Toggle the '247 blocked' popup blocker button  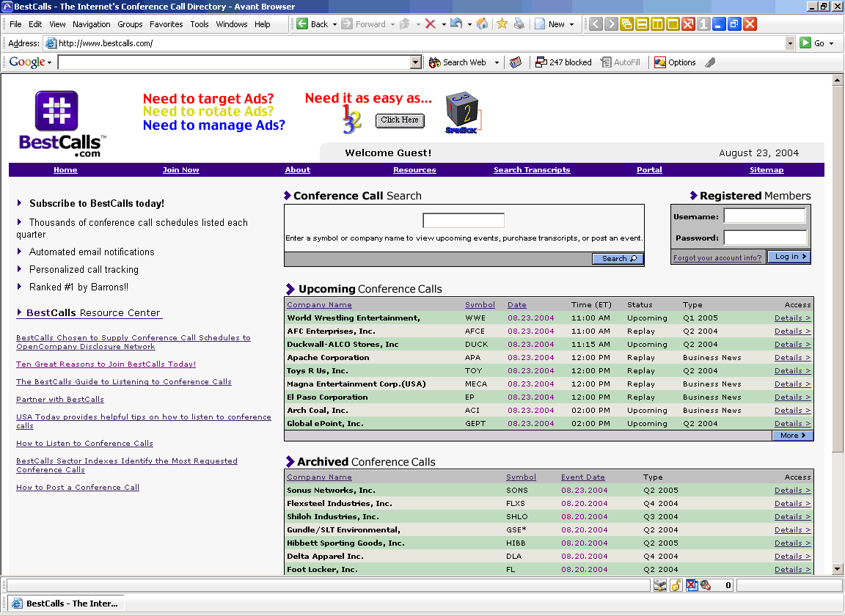pyautogui.click(x=563, y=62)
